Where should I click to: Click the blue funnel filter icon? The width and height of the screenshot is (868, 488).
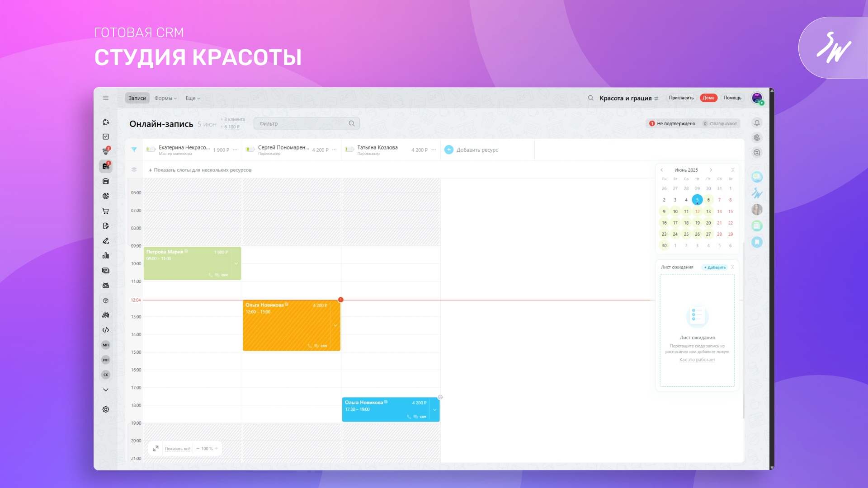coord(134,150)
